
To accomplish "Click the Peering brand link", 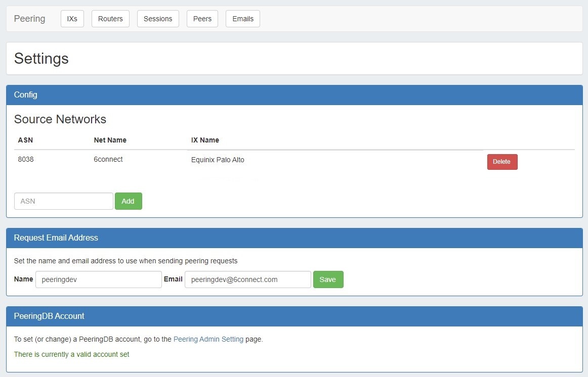I will (x=29, y=19).
